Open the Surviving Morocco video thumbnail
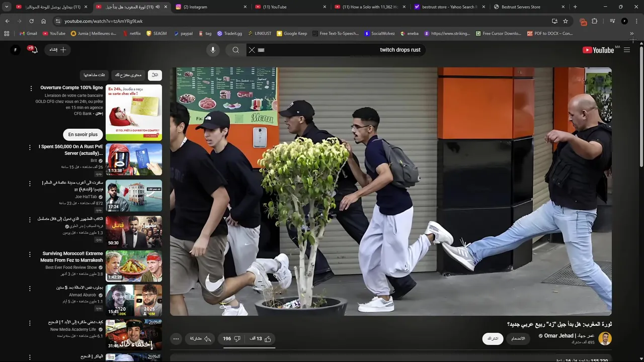Screen dimensions: 644x362 [x=134, y=266]
